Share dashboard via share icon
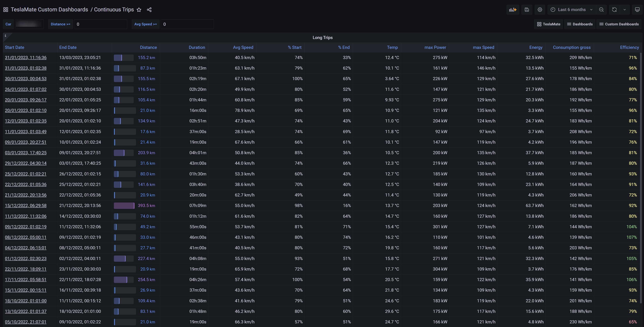This screenshot has height=327, width=644. pyautogui.click(x=149, y=10)
